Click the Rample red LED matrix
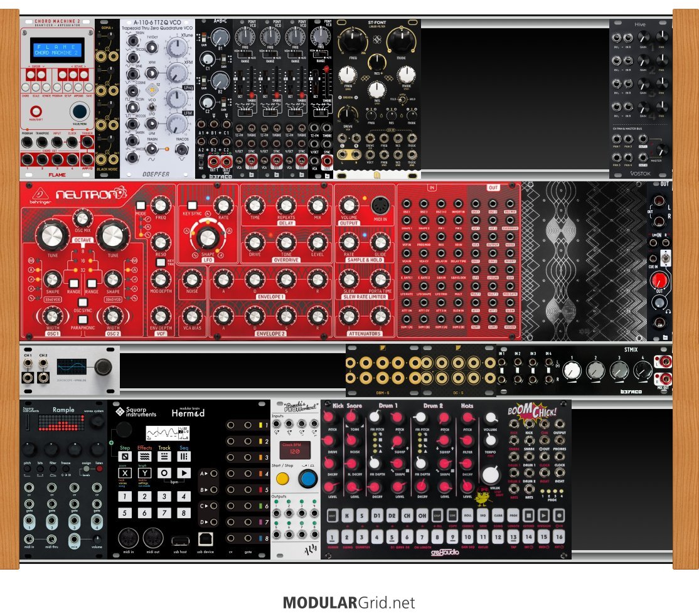Viewport: 699px width, 616px height. [x=61, y=422]
